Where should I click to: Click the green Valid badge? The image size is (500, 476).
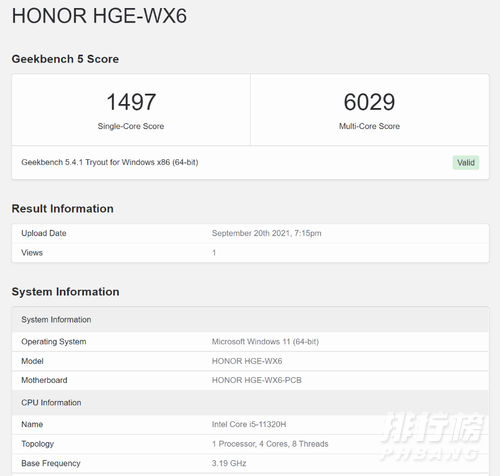coord(466,163)
